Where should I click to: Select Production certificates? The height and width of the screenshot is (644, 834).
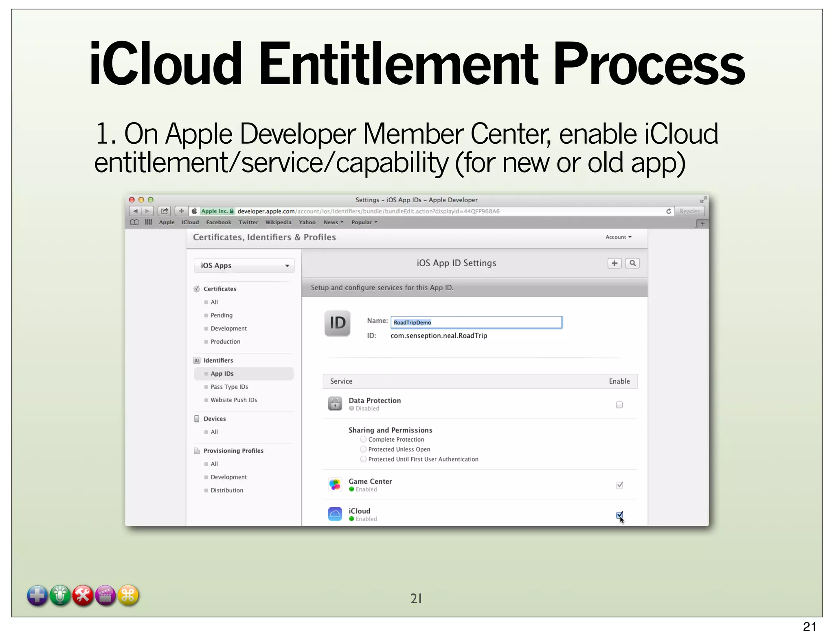pyautogui.click(x=225, y=342)
